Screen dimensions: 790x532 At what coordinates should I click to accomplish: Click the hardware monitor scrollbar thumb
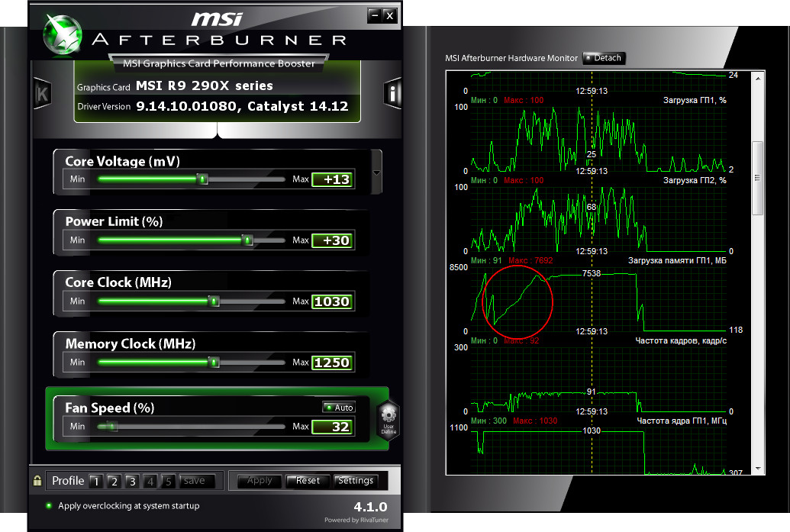(758, 179)
